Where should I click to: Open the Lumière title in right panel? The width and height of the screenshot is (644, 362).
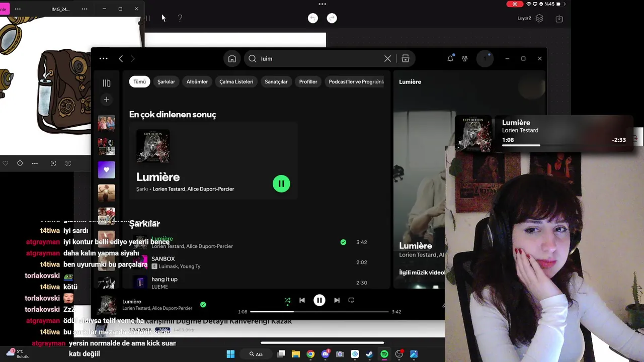pos(416,246)
